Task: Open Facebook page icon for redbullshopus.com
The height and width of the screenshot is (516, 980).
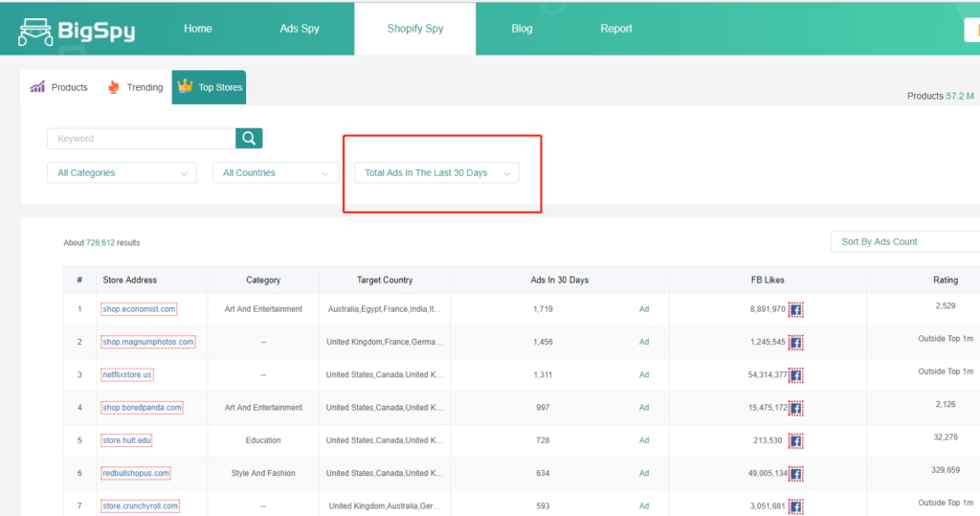Action: click(795, 474)
